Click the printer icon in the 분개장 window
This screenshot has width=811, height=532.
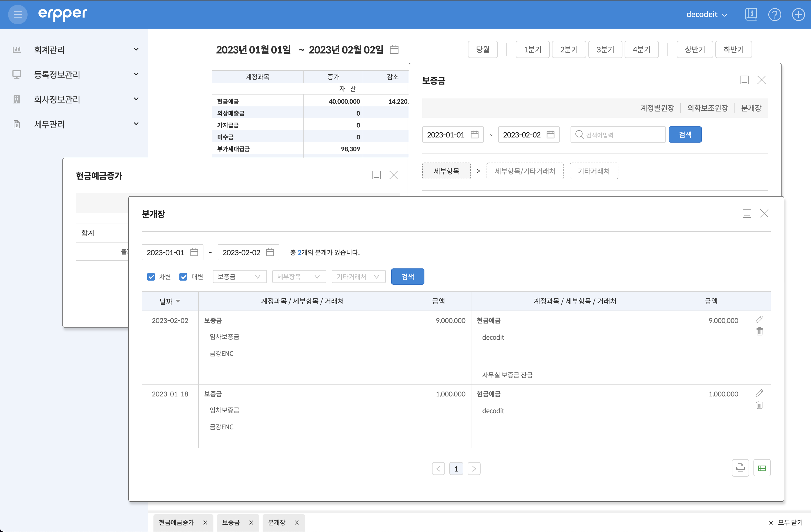tap(740, 468)
